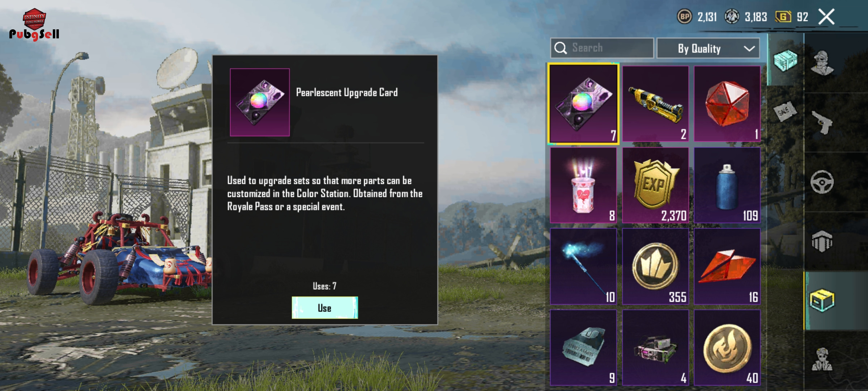Select the red paper plane item
Viewport: 868px width, 391px height.
[x=727, y=266]
